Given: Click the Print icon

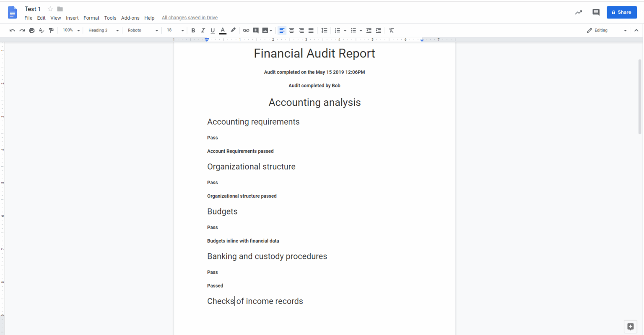Looking at the screenshot, I should (x=31, y=30).
